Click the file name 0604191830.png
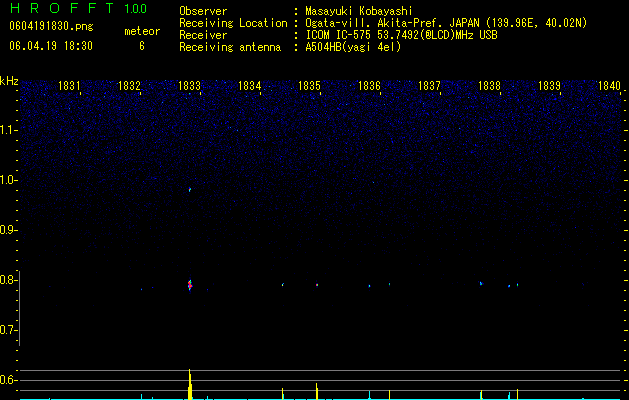Viewport: 629px width, 400px height. 51,26
